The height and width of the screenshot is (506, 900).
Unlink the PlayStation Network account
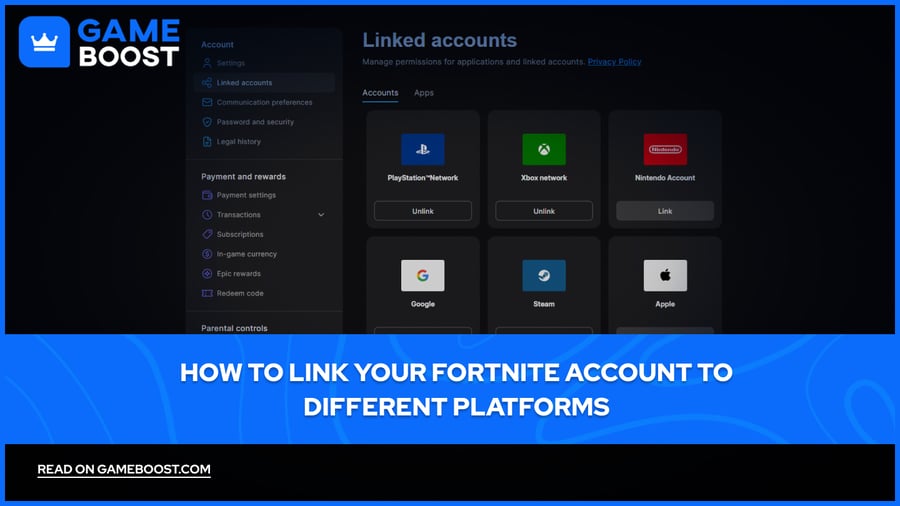(422, 211)
